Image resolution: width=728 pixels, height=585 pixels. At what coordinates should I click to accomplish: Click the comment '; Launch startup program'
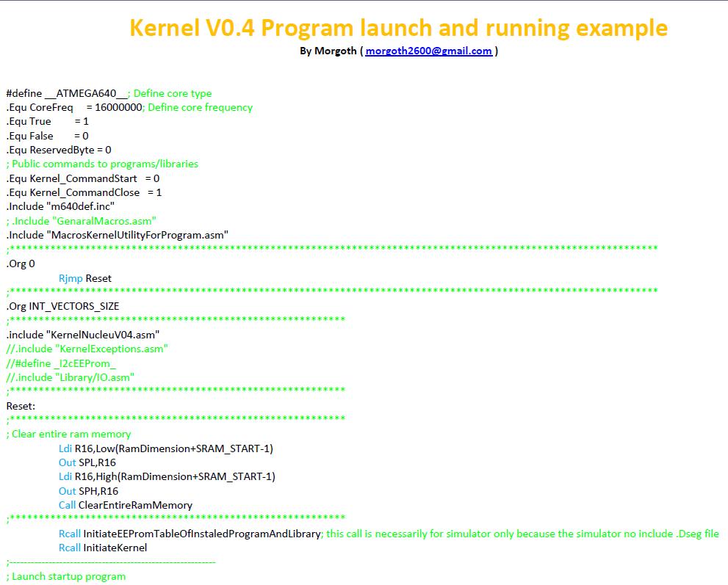66,577
